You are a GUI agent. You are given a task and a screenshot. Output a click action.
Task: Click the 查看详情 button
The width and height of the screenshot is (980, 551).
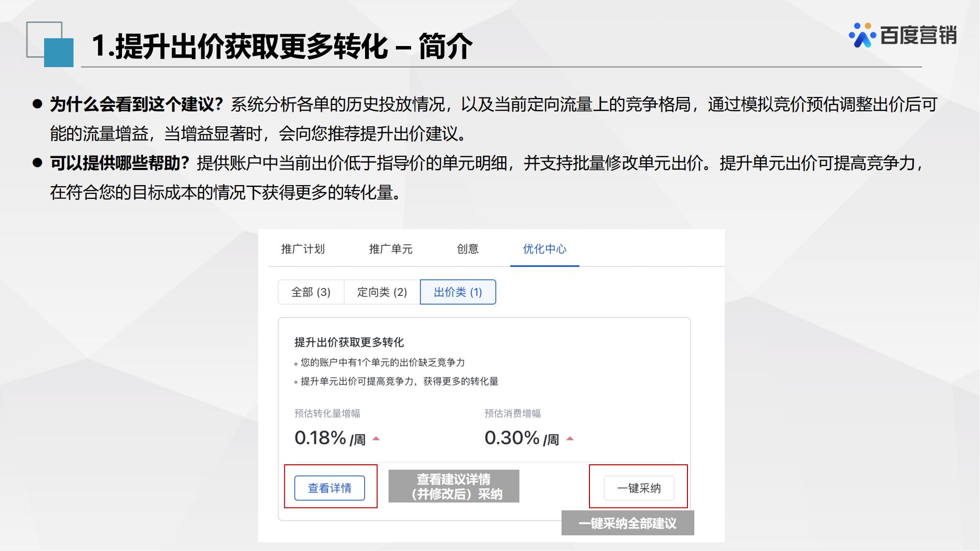point(330,488)
